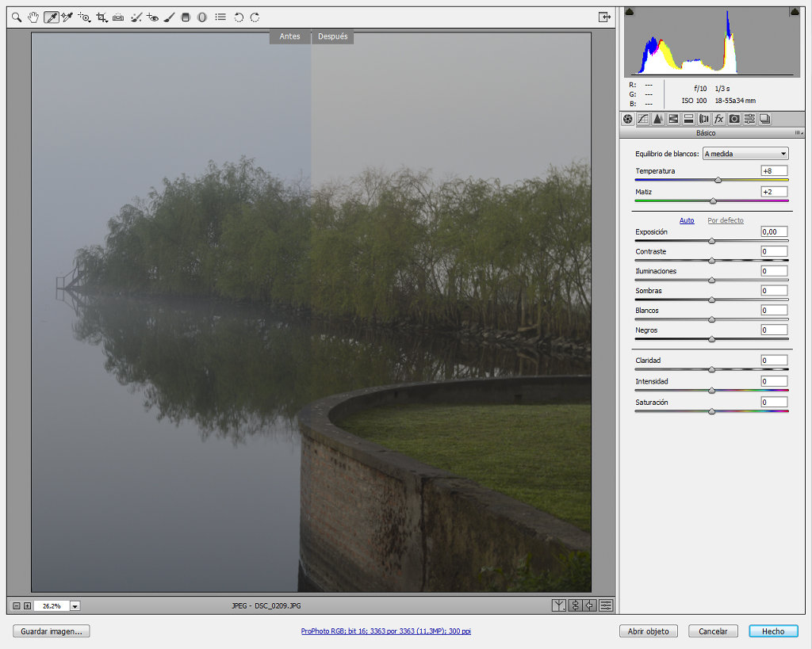Open the Equilibrio de blancos dropdown
The image size is (812, 649).
click(x=745, y=154)
